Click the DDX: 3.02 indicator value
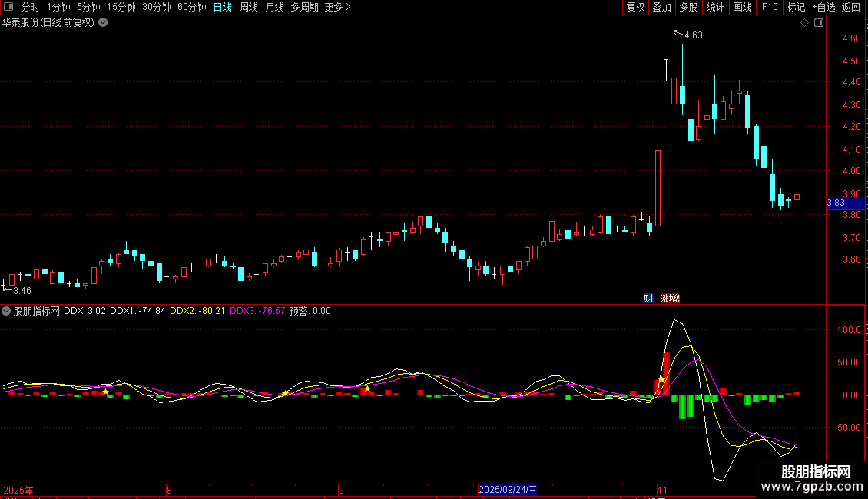Image resolution: width=868 pixels, height=499 pixels. (x=84, y=311)
